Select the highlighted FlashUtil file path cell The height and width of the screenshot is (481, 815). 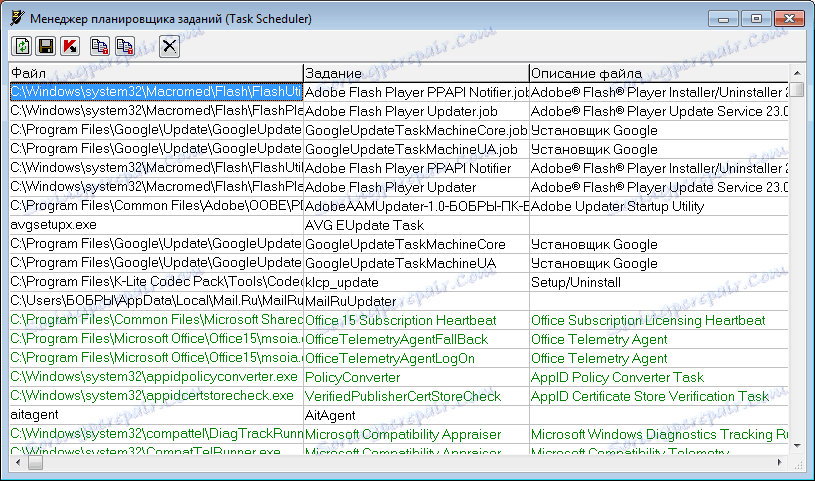156,92
